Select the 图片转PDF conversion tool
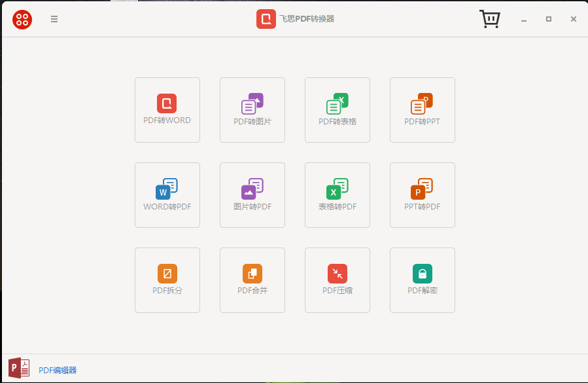 point(252,194)
